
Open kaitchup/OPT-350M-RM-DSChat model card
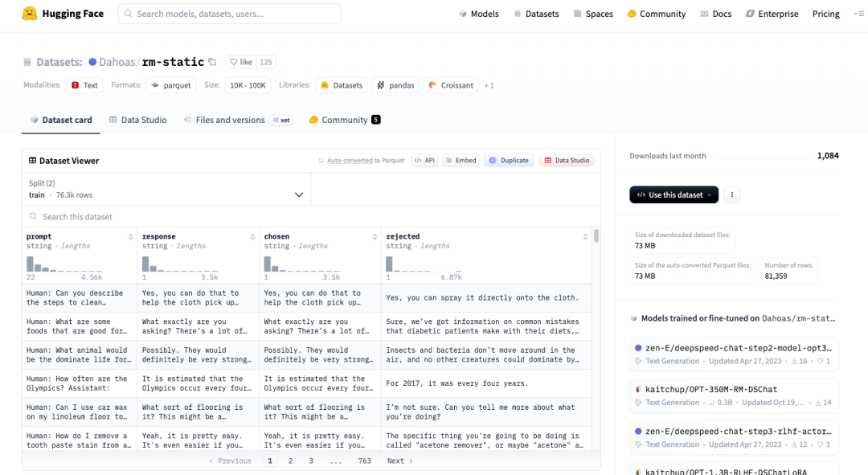pyautogui.click(x=734, y=395)
